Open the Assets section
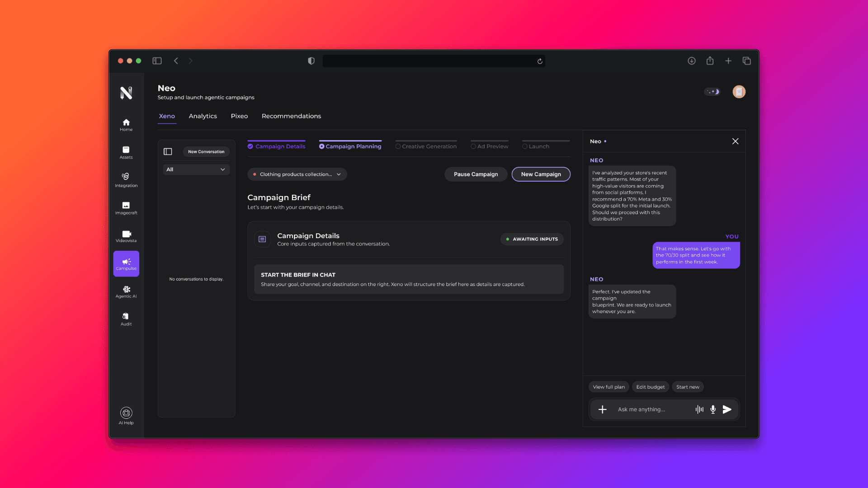868x488 pixels. click(x=126, y=153)
